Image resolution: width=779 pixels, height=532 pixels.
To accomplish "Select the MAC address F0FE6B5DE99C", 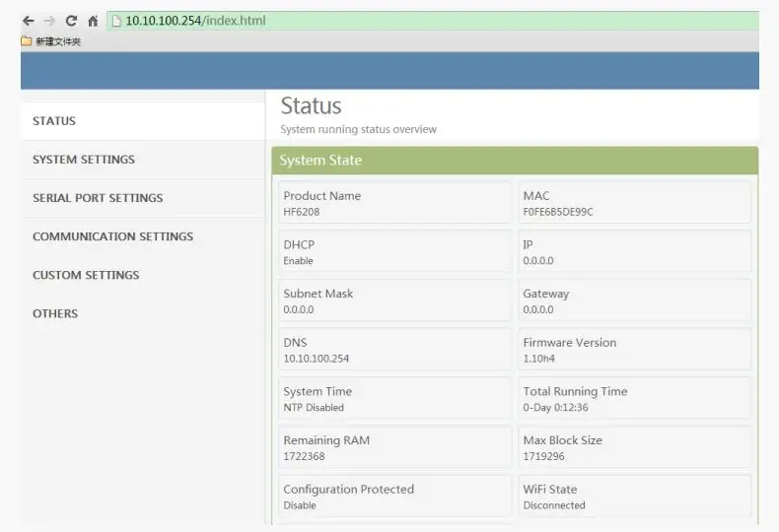I will pos(558,212).
